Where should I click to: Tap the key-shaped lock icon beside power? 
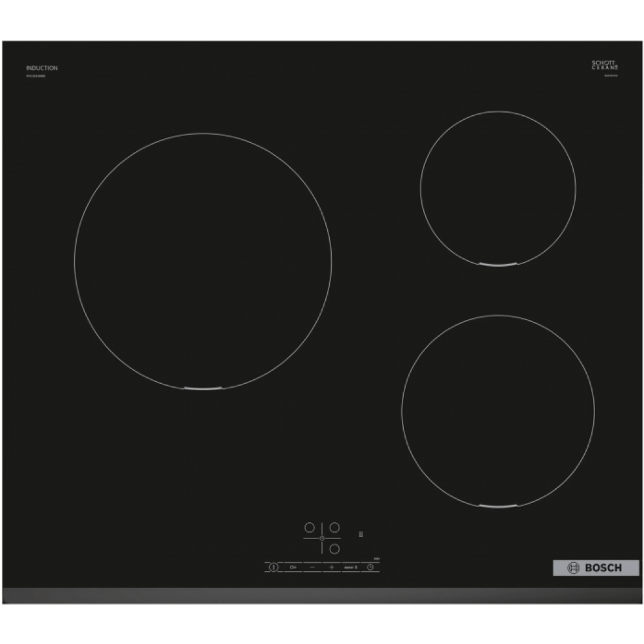(x=293, y=567)
